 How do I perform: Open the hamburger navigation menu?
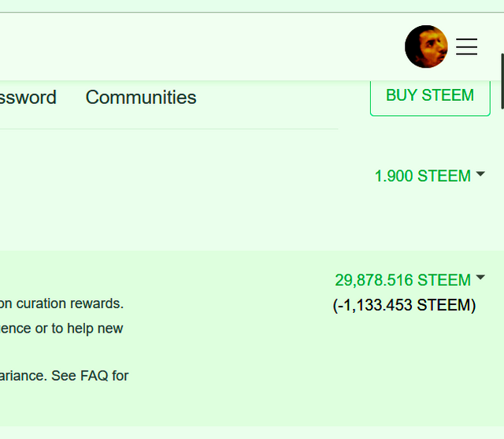pyautogui.click(x=467, y=47)
